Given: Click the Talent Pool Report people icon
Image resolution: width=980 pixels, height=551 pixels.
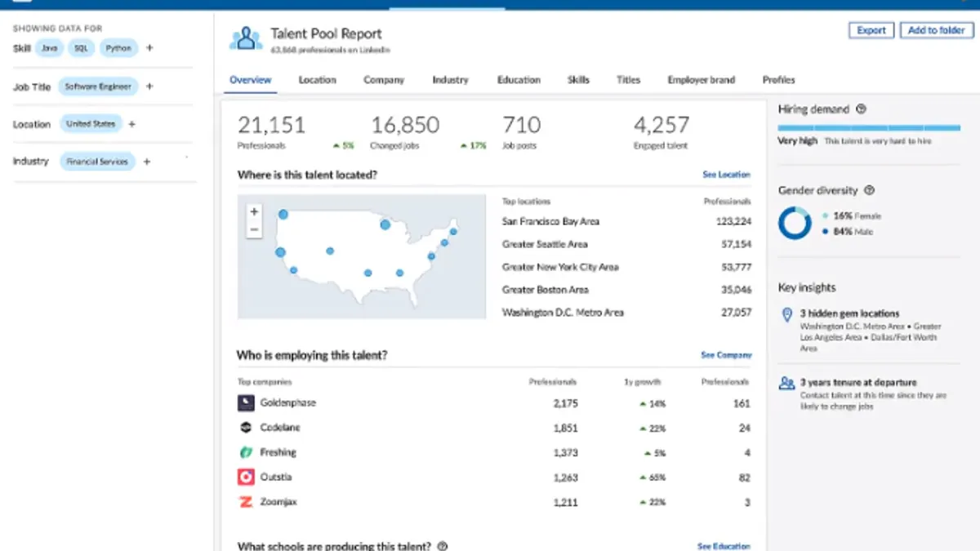Looking at the screenshot, I should pyautogui.click(x=246, y=38).
